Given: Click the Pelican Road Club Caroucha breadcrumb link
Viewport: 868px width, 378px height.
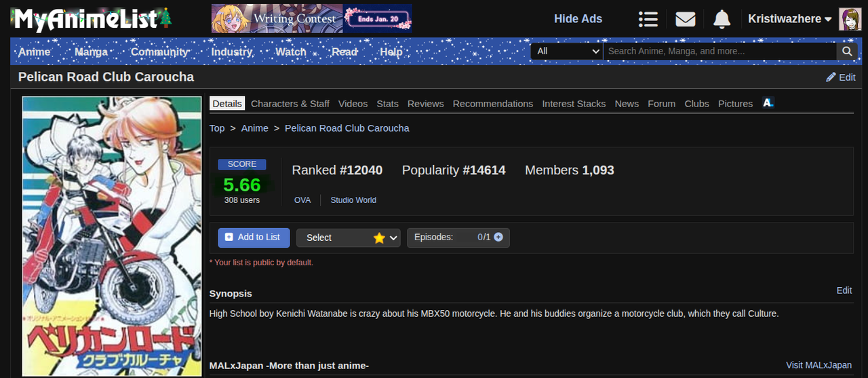Looking at the screenshot, I should 347,128.
